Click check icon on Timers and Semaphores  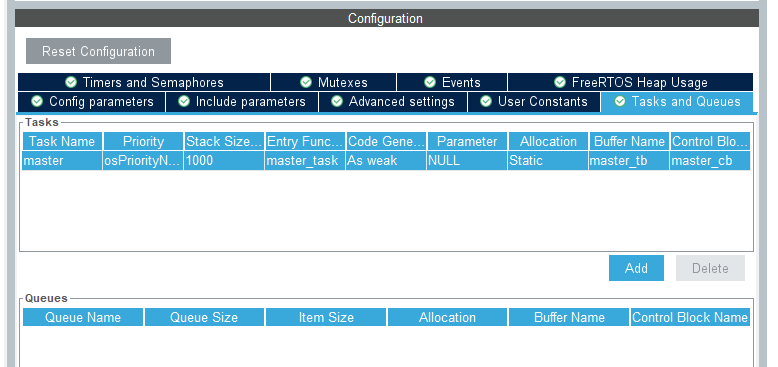(x=71, y=82)
